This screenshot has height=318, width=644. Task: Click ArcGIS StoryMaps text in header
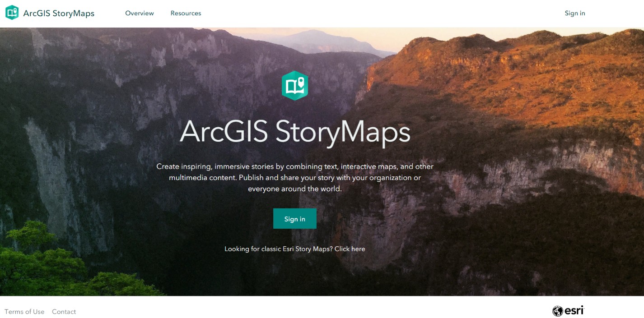(x=59, y=13)
